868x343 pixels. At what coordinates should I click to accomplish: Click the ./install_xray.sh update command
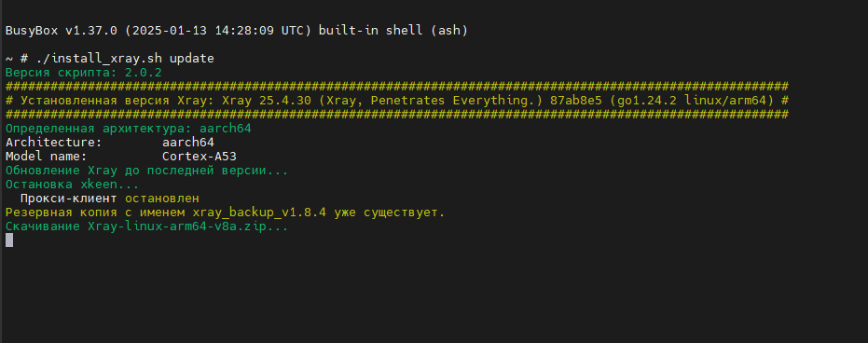pyautogui.click(x=125, y=59)
